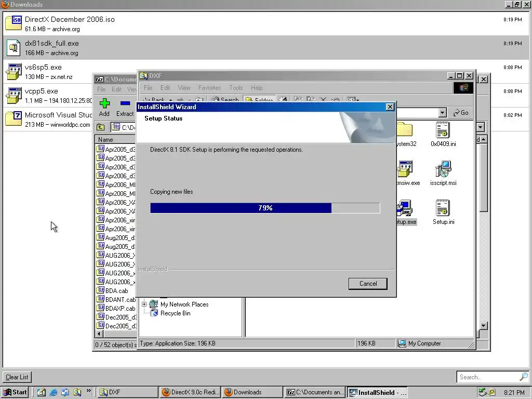
Task: Click the 7-Zip up-one-level folder icon
Action: (100, 127)
